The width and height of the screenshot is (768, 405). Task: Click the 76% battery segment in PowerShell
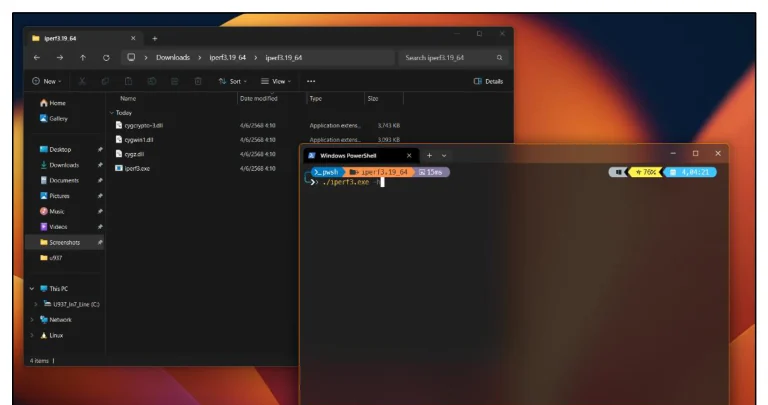[646, 172]
